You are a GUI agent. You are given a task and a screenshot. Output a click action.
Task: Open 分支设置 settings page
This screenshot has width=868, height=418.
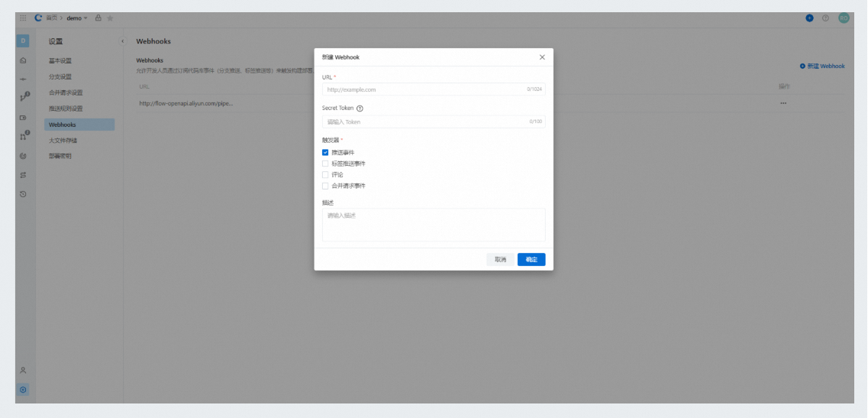click(x=60, y=77)
